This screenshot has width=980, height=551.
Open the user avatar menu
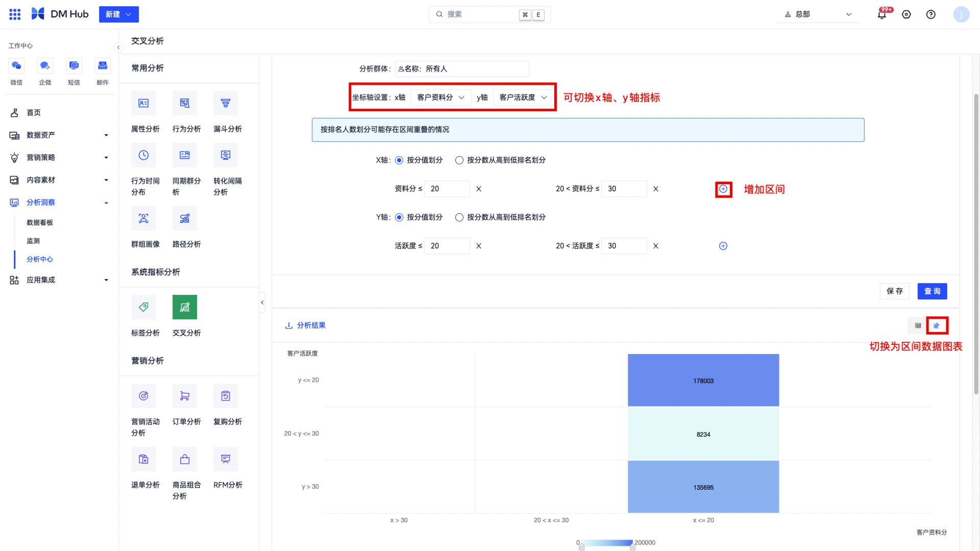[962, 14]
